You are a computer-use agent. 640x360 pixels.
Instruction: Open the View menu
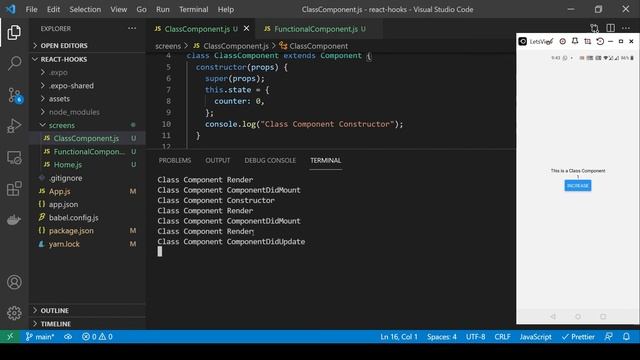[x=118, y=9]
